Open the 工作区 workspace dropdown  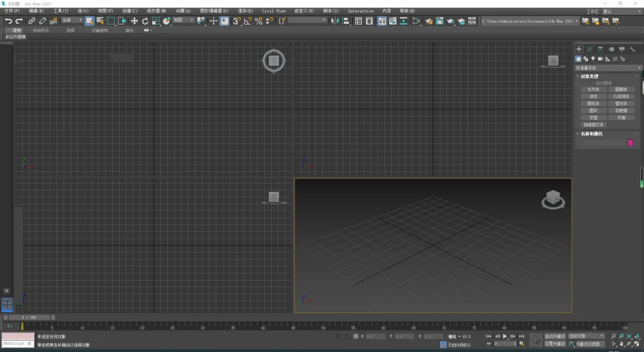pos(619,11)
